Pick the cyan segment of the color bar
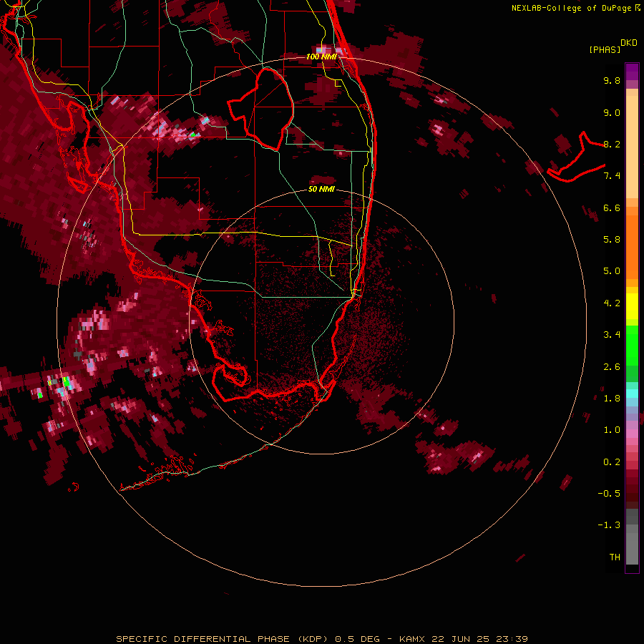The image size is (644, 644). 632,394
